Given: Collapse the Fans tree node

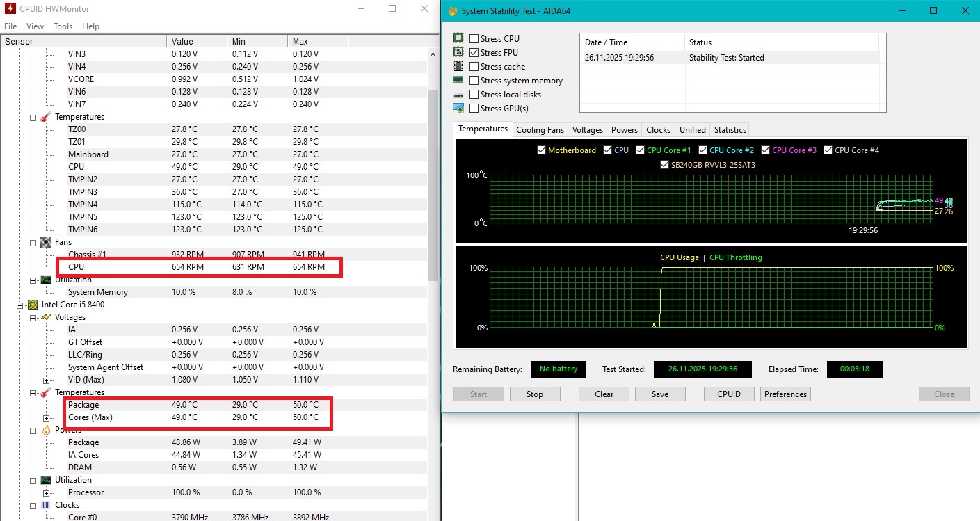Looking at the screenshot, I should tap(33, 242).
